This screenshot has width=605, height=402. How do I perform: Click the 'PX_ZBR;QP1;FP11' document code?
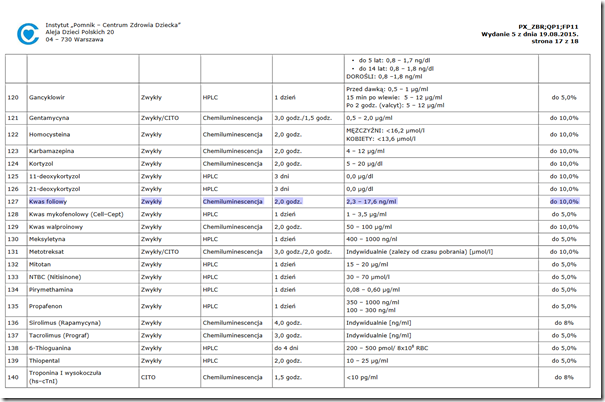point(548,27)
